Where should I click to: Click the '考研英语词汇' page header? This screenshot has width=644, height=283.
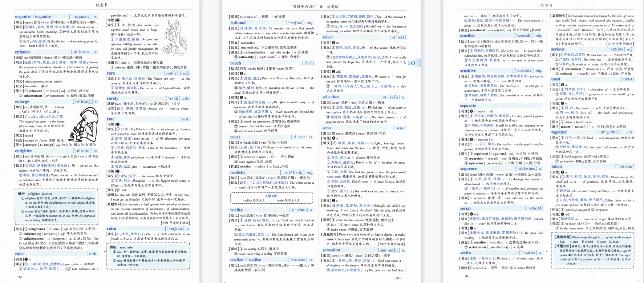coord(304,7)
